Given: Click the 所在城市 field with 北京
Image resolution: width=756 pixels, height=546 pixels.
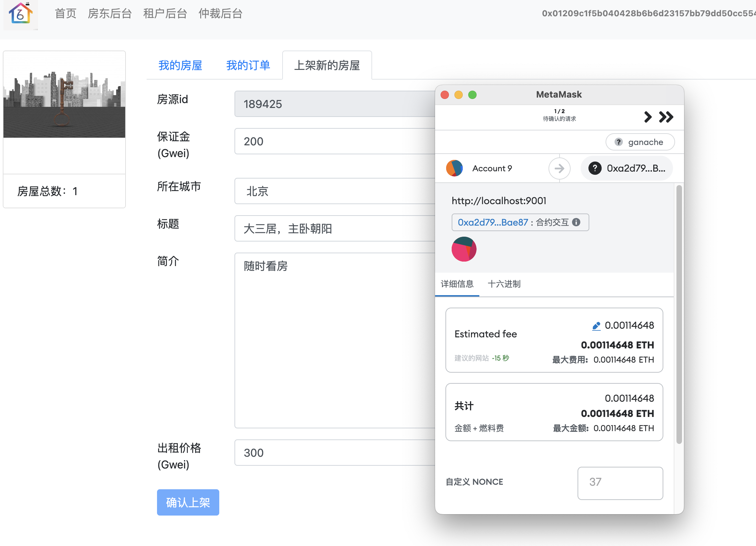Looking at the screenshot, I should (x=335, y=191).
